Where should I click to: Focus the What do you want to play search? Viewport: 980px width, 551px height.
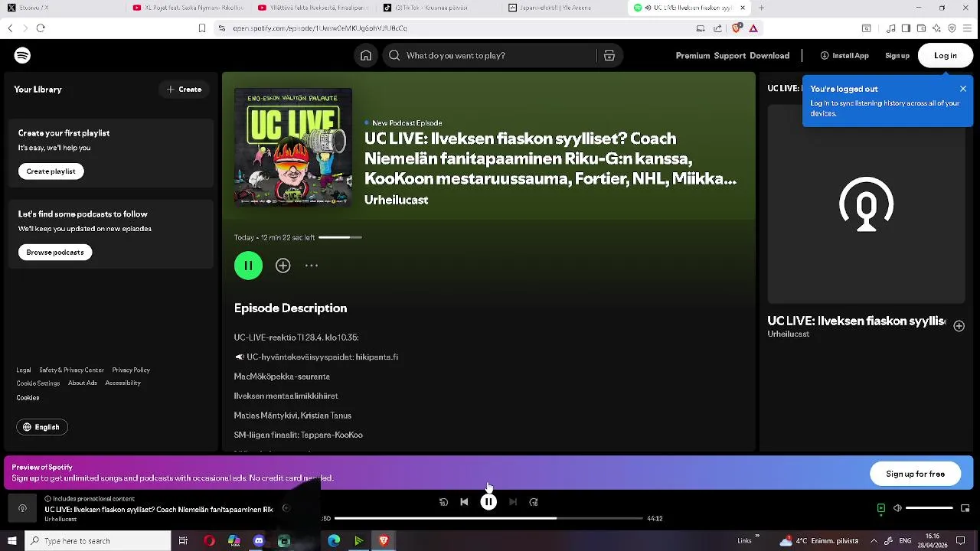point(490,55)
